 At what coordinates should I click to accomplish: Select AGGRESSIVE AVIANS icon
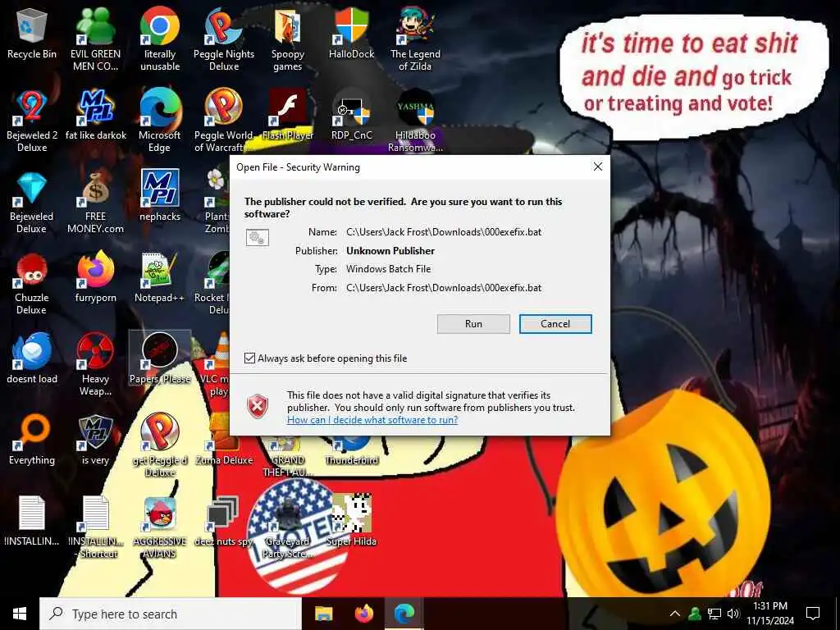coord(160,527)
